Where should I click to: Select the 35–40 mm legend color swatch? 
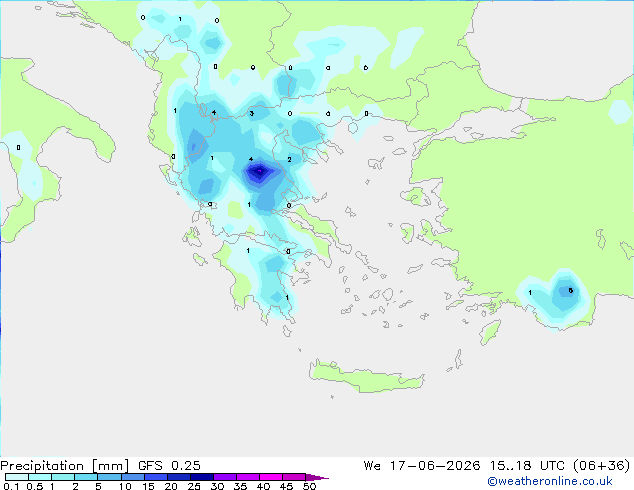point(247,477)
